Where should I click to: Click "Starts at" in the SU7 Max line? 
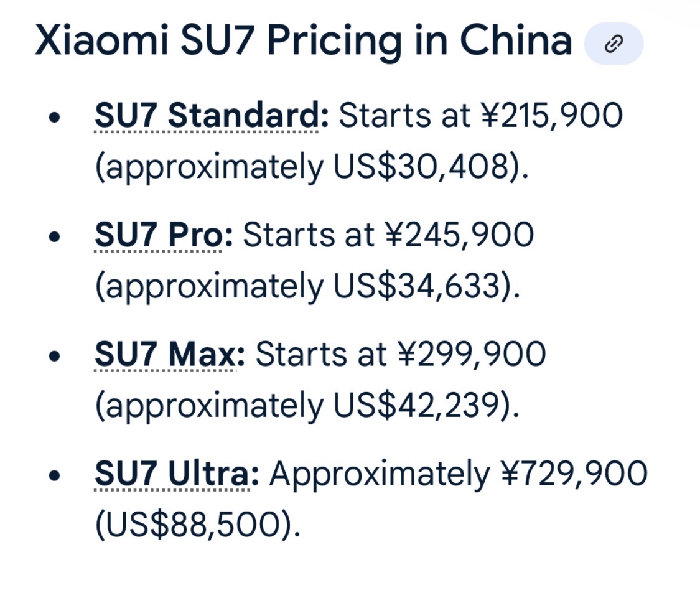[x=321, y=355]
